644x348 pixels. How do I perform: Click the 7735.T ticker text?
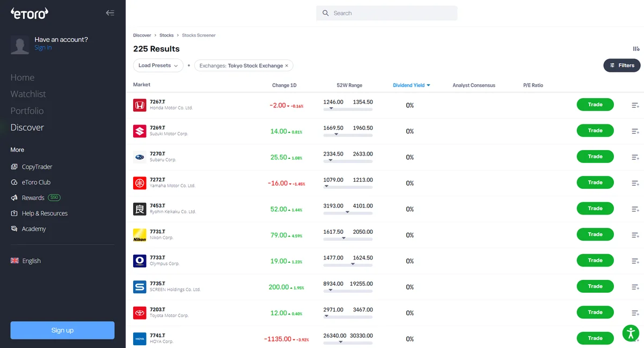157,283
